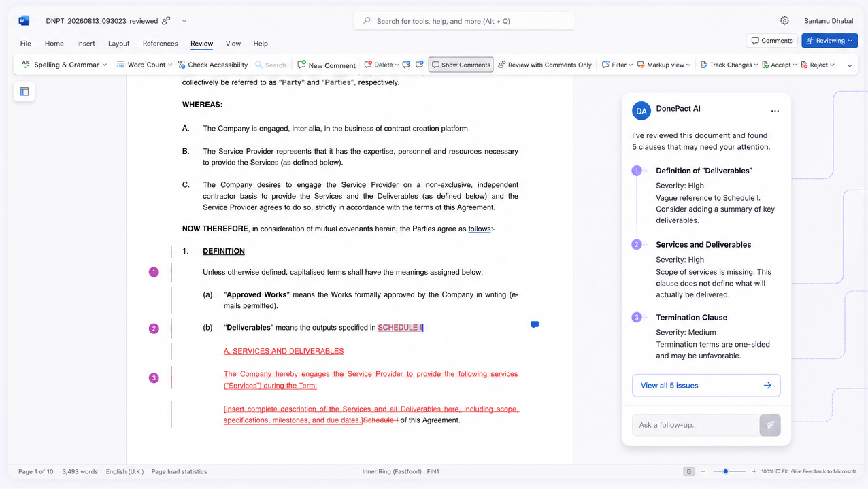The width and height of the screenshot is (868, 489).
Task: Click the Ask a follow-up field
Action: tap(695, 425)
